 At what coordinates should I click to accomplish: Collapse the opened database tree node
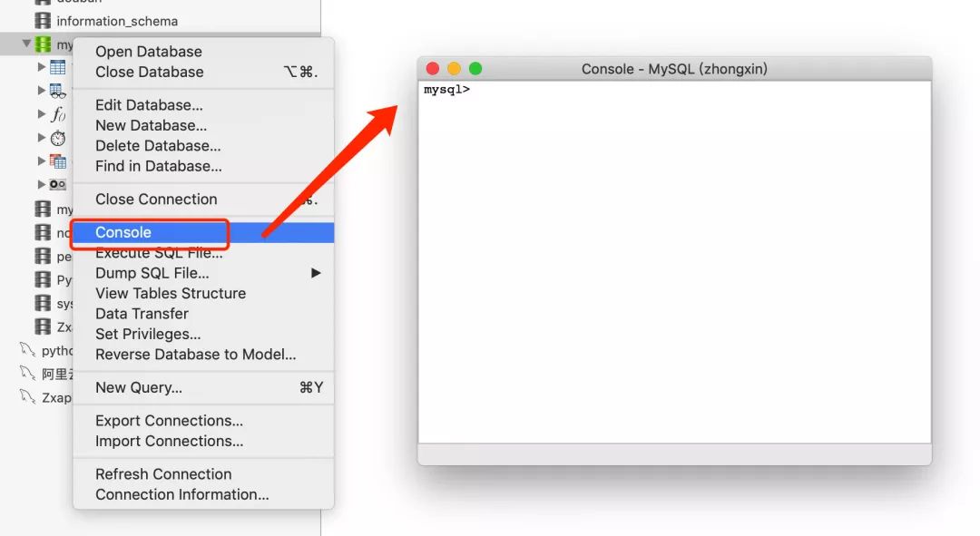(26, 44)
